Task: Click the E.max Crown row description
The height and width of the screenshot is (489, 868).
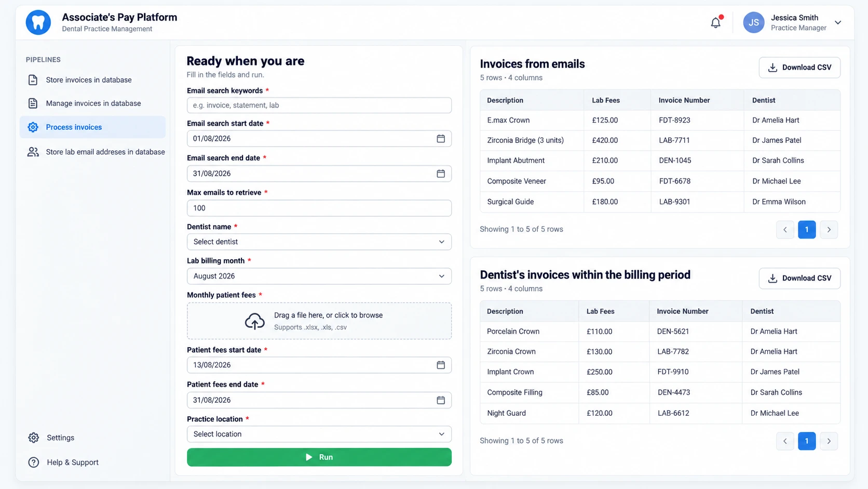Action: point(508,120)
